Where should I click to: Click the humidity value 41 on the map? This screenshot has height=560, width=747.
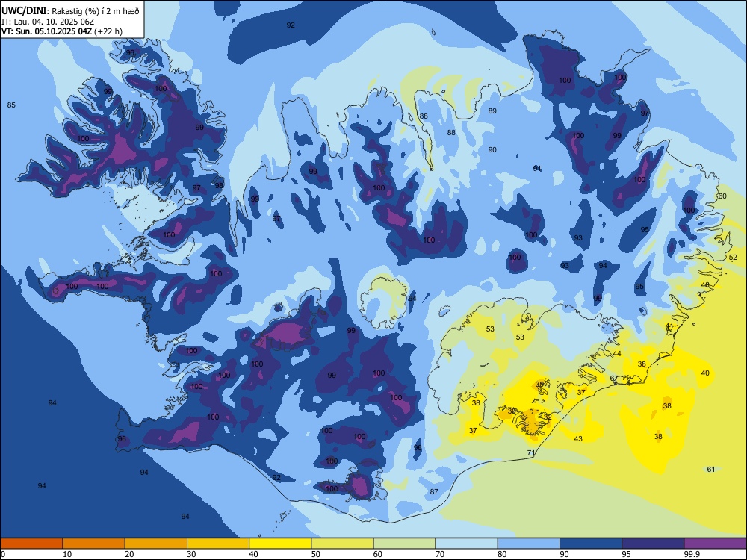tap(670, 326)
